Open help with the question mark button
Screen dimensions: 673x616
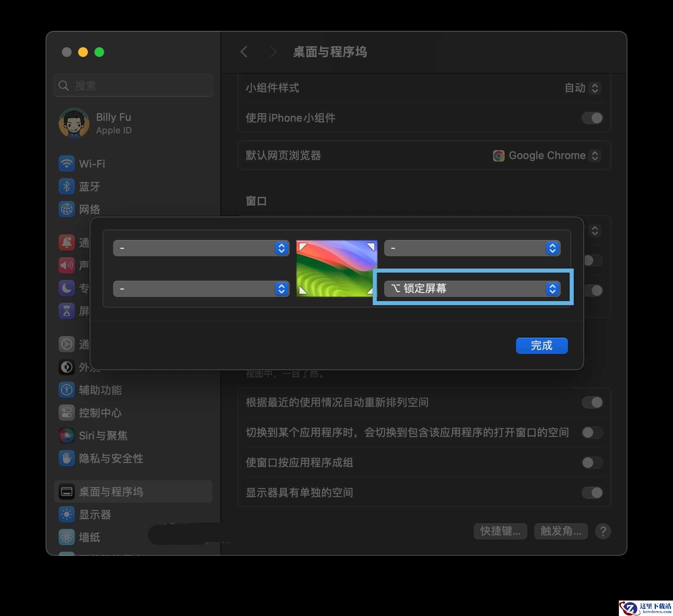click(603, 531)
